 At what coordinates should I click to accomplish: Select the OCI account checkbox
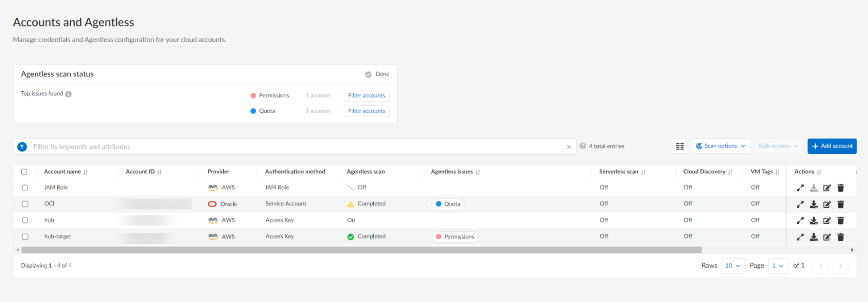click(x=25, y=204)
